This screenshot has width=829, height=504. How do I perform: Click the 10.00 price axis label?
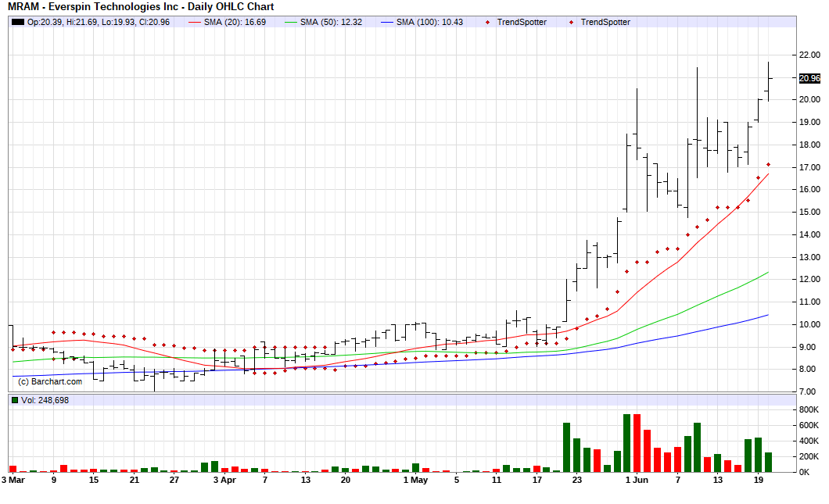click(x=809, y=324)
